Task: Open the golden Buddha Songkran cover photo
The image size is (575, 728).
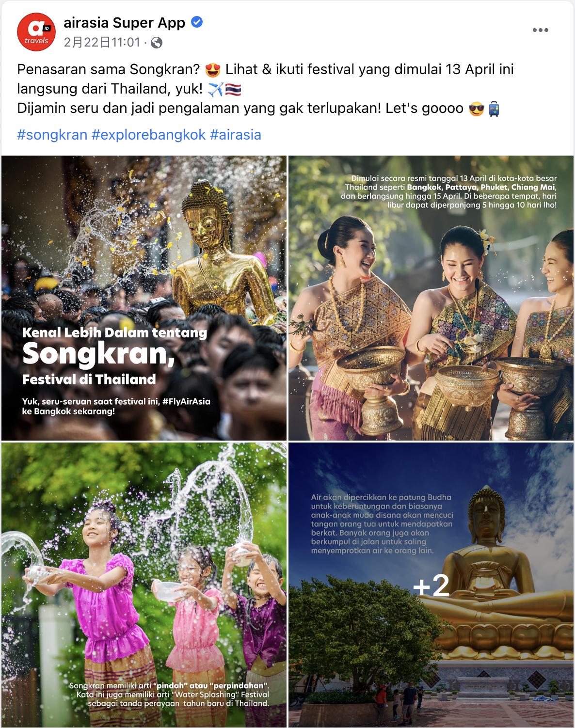Action: (144, 298)
